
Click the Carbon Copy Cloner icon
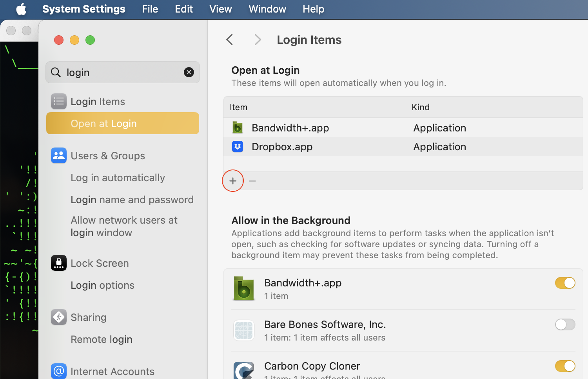243,369
